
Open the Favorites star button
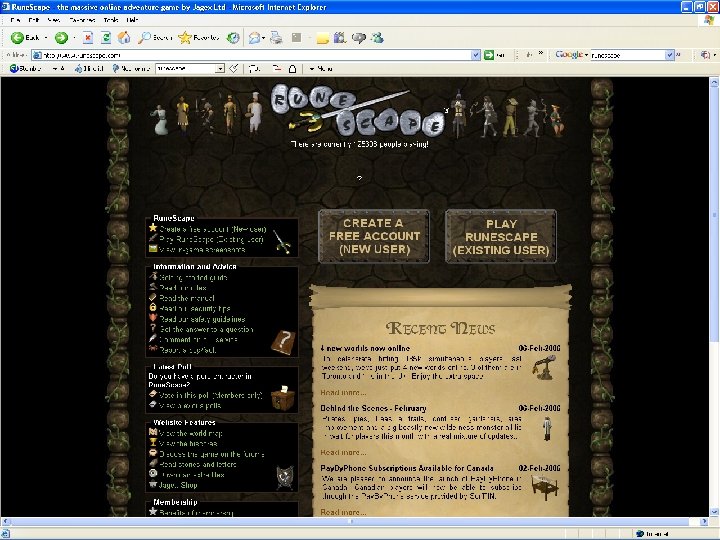pyautogui.click(x=199, y=38)
